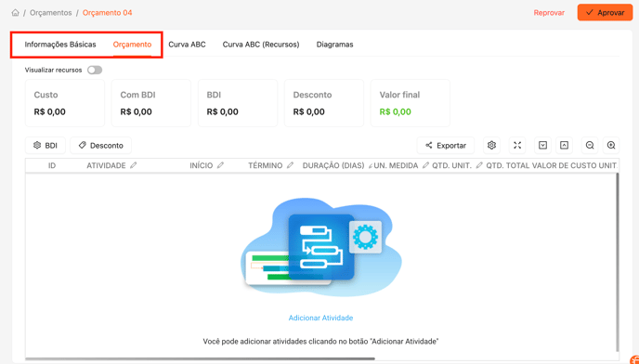Click the Desconto tag button
This screenshot has height=364, width=639.
pyautogui.click(x=100, y=146)
